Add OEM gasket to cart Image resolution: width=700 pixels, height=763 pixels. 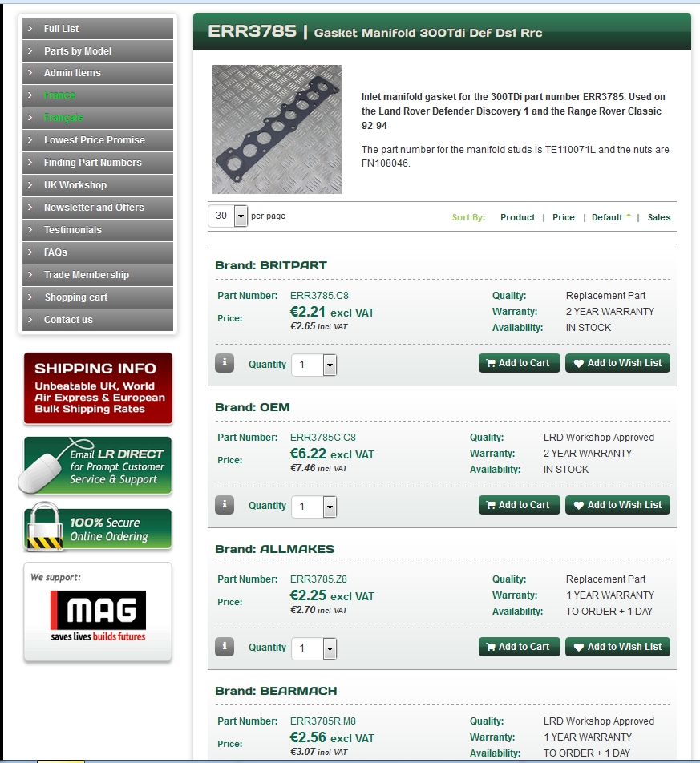519,505
